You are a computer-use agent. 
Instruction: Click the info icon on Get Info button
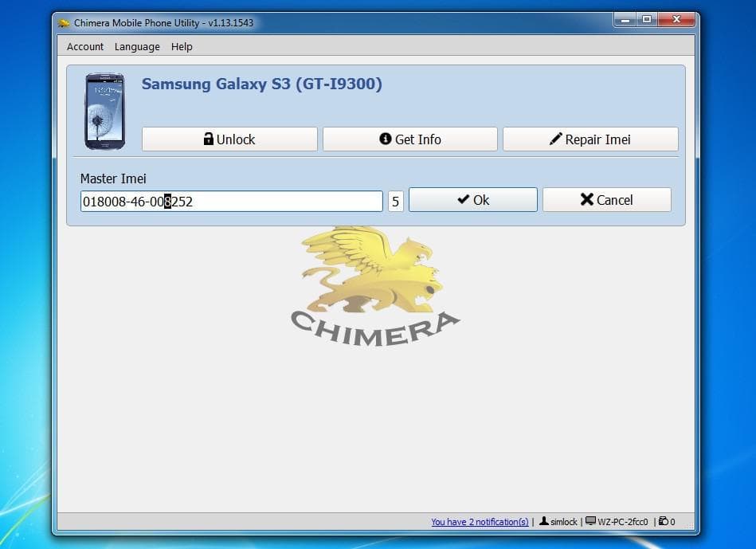pyautogui.click(x=386, y=139)
